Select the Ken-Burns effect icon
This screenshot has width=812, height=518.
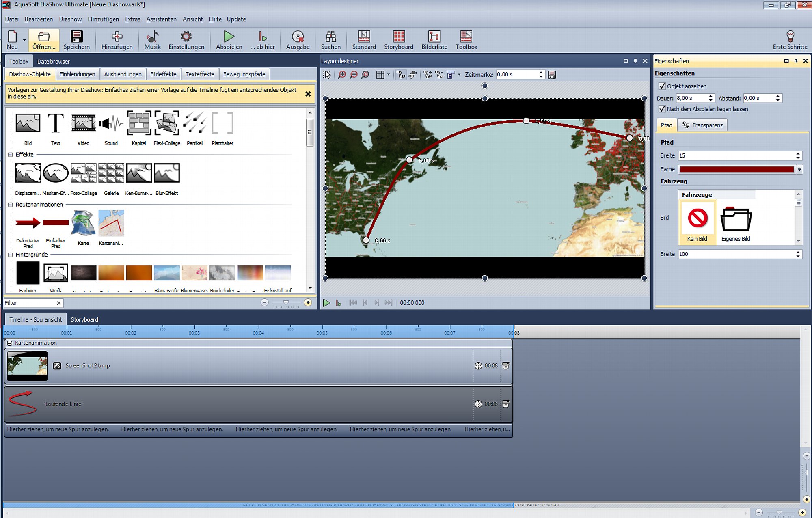coord(139,173)
